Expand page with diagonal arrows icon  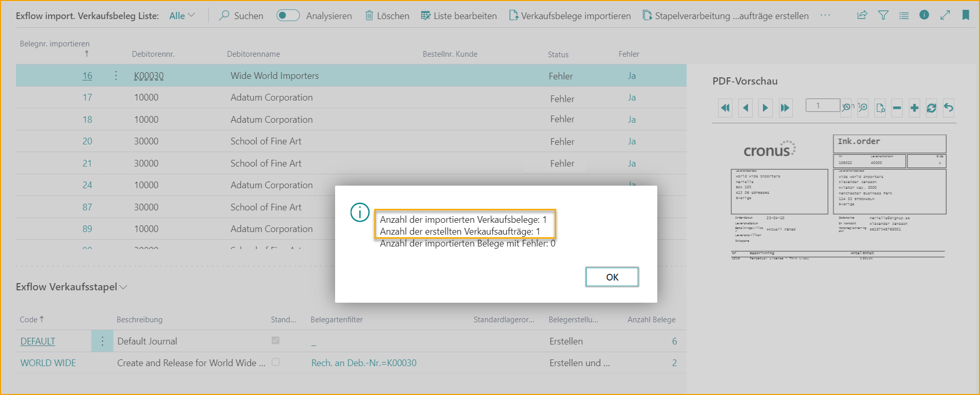[945, 15]
